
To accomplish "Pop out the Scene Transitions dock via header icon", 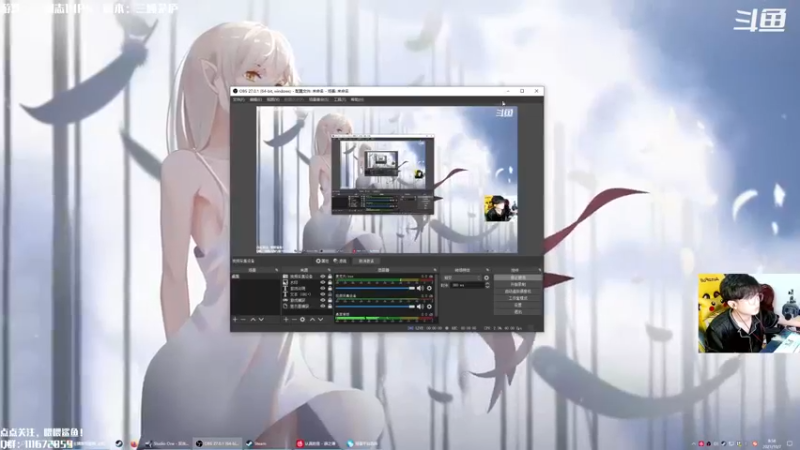I will [487, 270].
